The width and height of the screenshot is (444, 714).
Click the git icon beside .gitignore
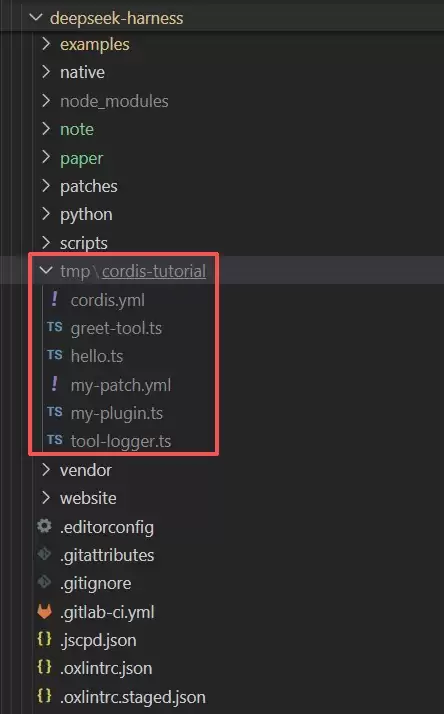coord(44,582)
